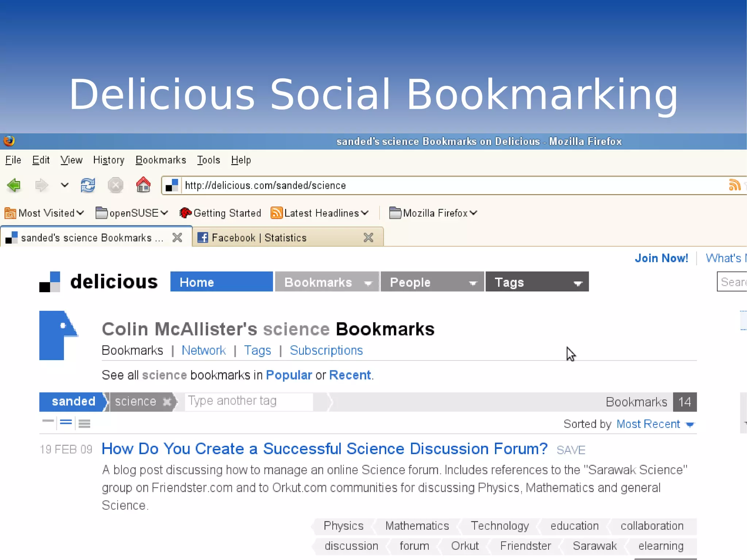Click the stop loading icon

pyautogui.click(x=116, y=185)
